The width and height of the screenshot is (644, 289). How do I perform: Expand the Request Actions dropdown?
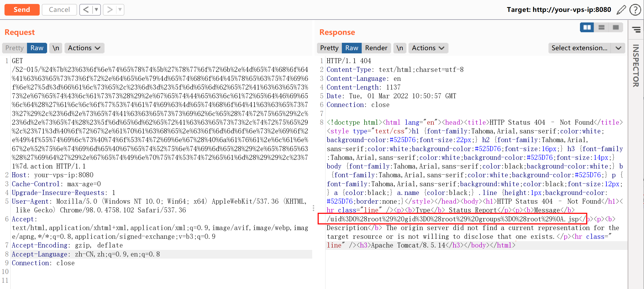(84, 48)
